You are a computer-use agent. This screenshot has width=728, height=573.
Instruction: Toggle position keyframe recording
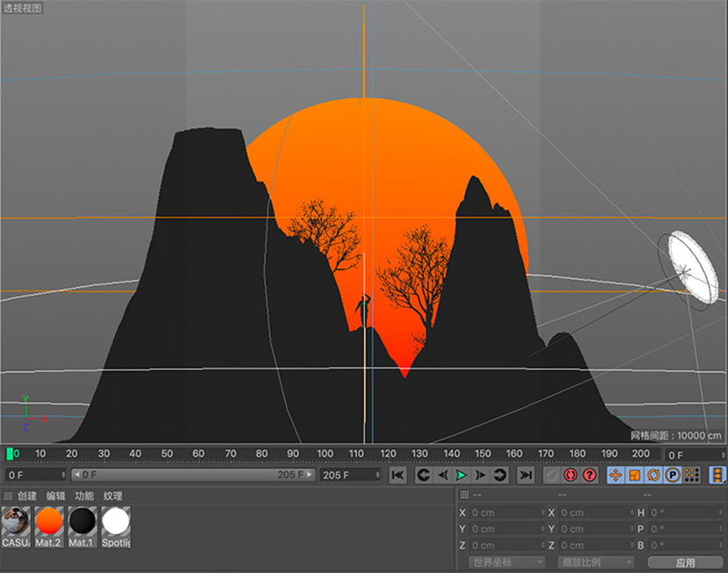(616, 475)
